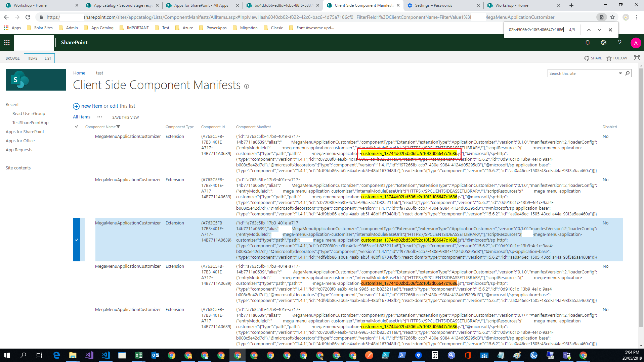This screenshot has height=362, width=644.
Task: Open App Requests in sidebar
Action: click(19, 150)
